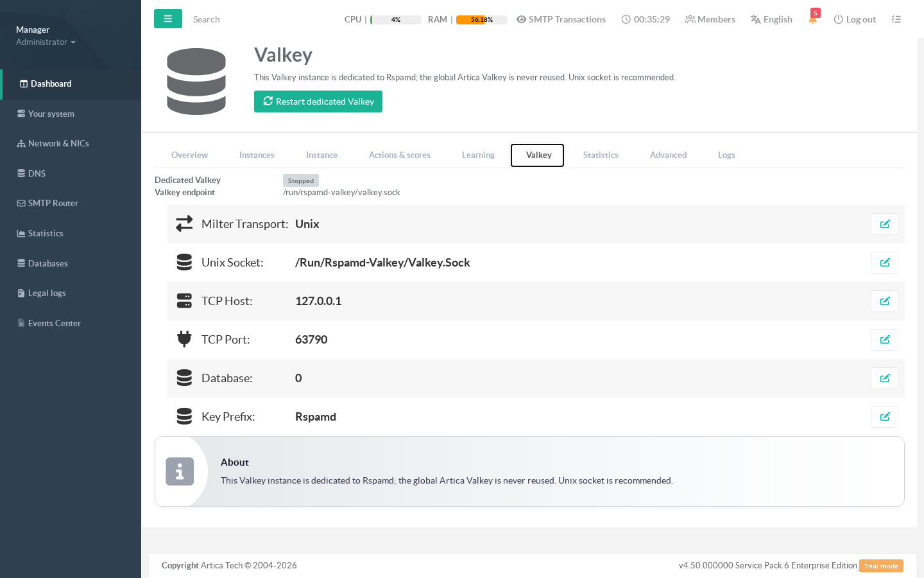The width and height of the screenshot is (924, 578).
Task: Open Databases in the sidebar
Action: click(x=71, y=263)
